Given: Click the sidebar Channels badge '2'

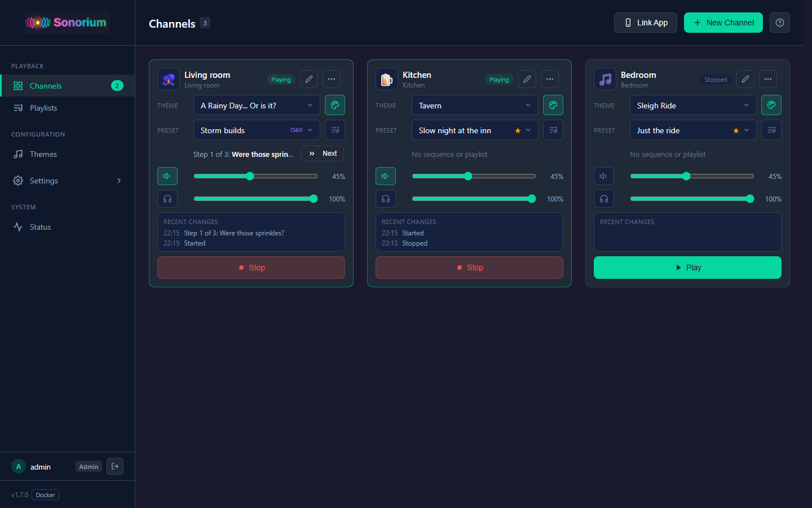Looking at the screenshot, I should (117, 86).
